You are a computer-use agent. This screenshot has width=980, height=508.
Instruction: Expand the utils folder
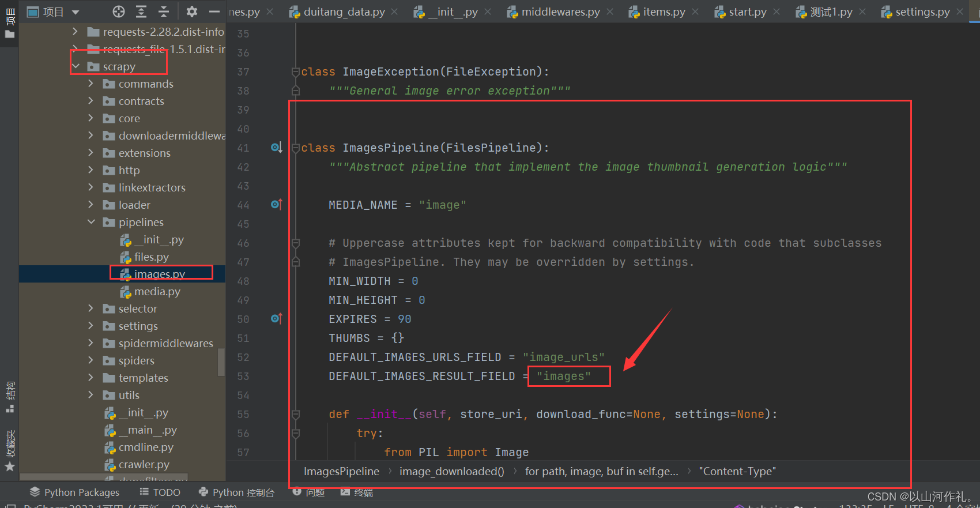click(91, 395)
